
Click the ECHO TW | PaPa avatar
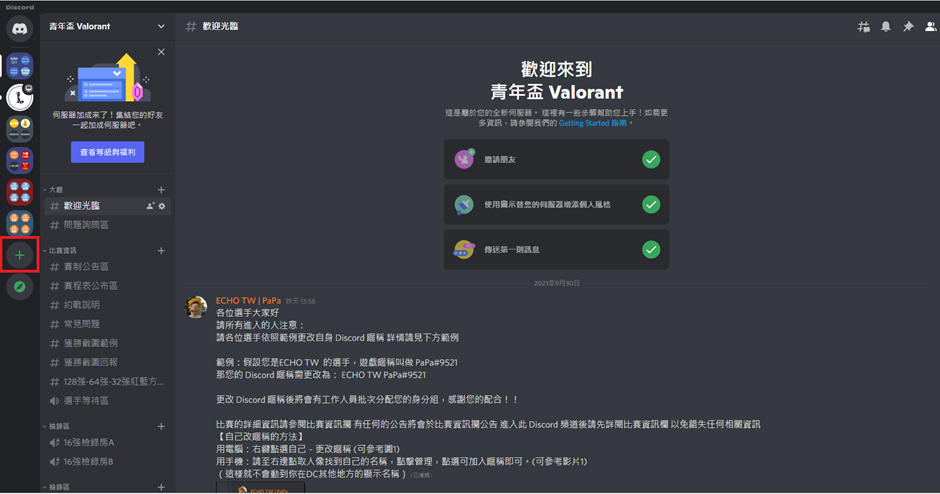pyautogui.click(x=196, y=307)
